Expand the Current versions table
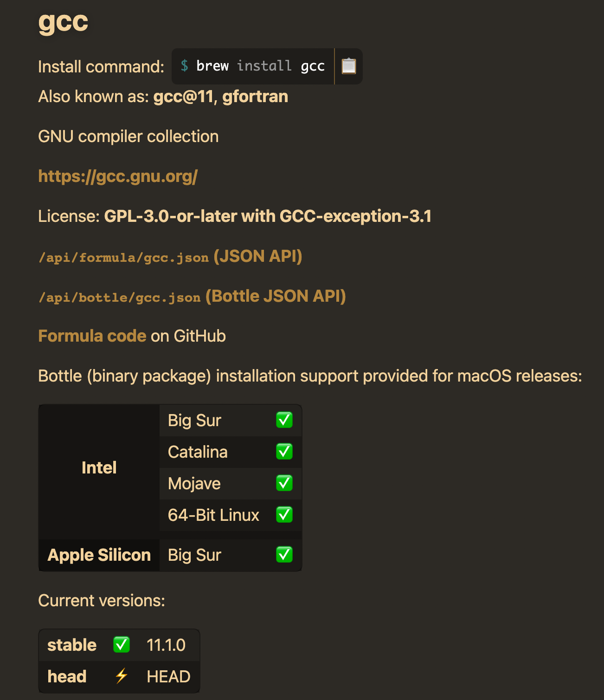 click(119, 661)
